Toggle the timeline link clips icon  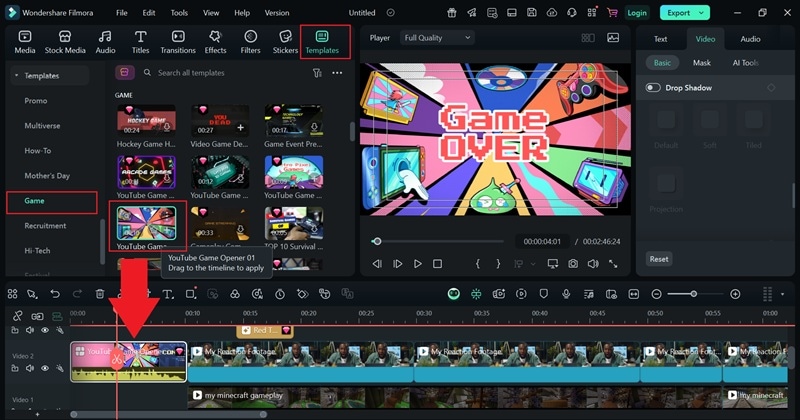tap(18, 316)
